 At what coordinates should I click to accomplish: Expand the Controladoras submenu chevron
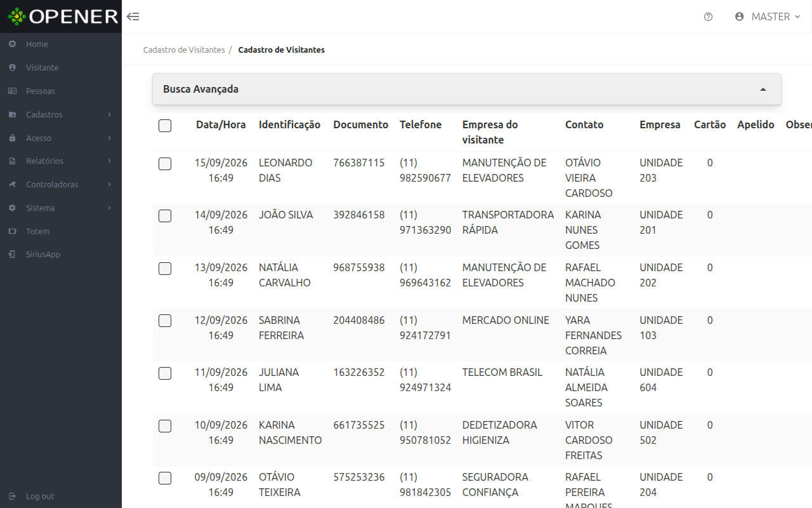click(110, 184)
